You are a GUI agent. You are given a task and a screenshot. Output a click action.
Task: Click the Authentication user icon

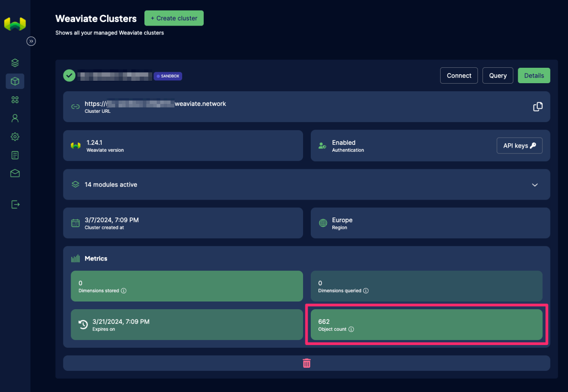coord(323,146)
